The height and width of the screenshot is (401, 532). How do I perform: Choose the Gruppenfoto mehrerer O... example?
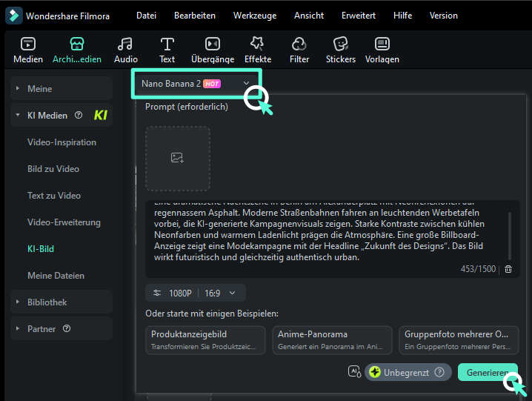[x=459, y=340]
